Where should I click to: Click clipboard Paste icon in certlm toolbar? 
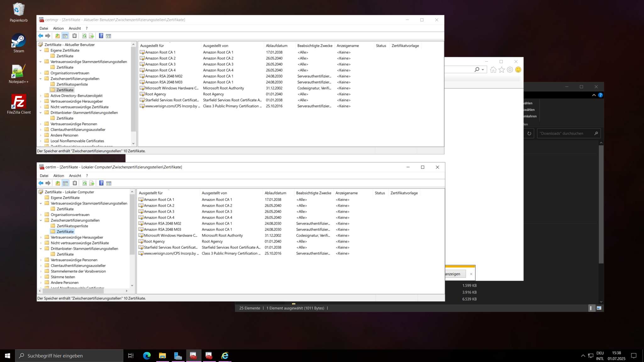coord(75,183)
